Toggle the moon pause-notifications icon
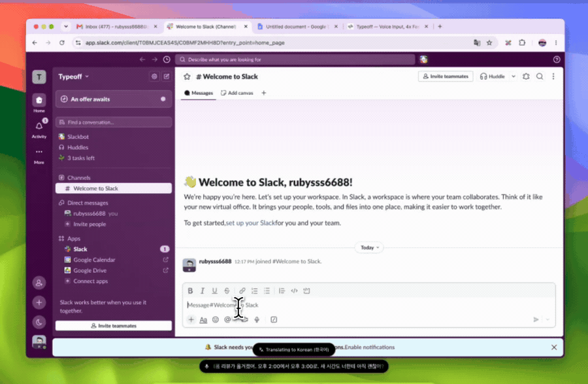This screenshot has width=588, height=384. (x=39, y=322)
